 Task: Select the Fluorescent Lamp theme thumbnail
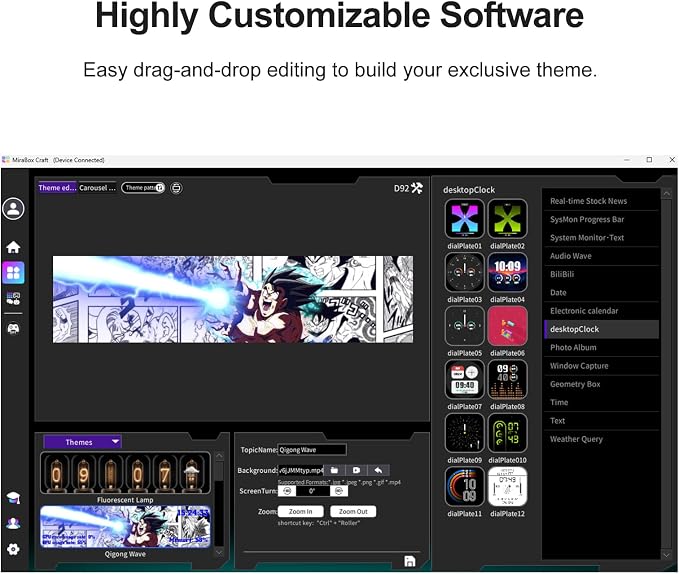coord(125,473)
